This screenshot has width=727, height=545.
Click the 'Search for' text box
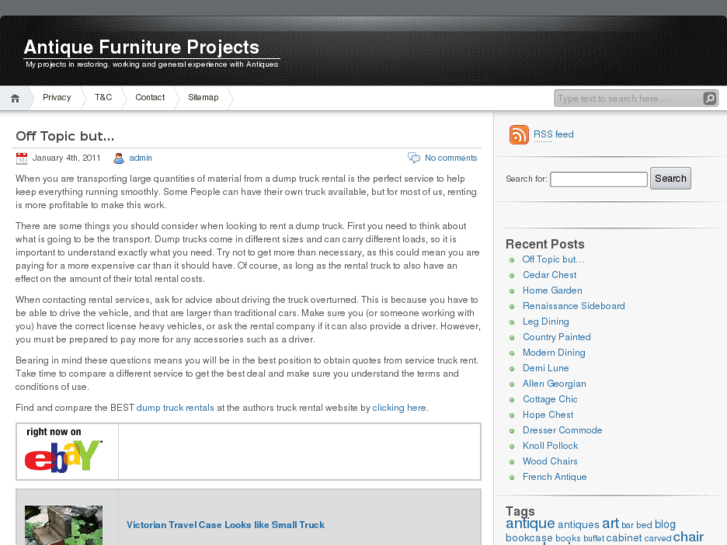tap(599, 179)
